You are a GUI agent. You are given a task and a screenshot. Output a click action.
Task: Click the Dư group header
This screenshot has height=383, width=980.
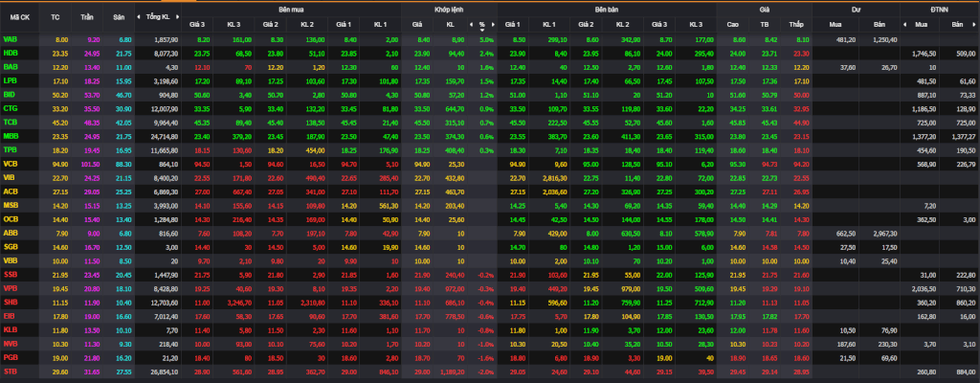[856, 10]
